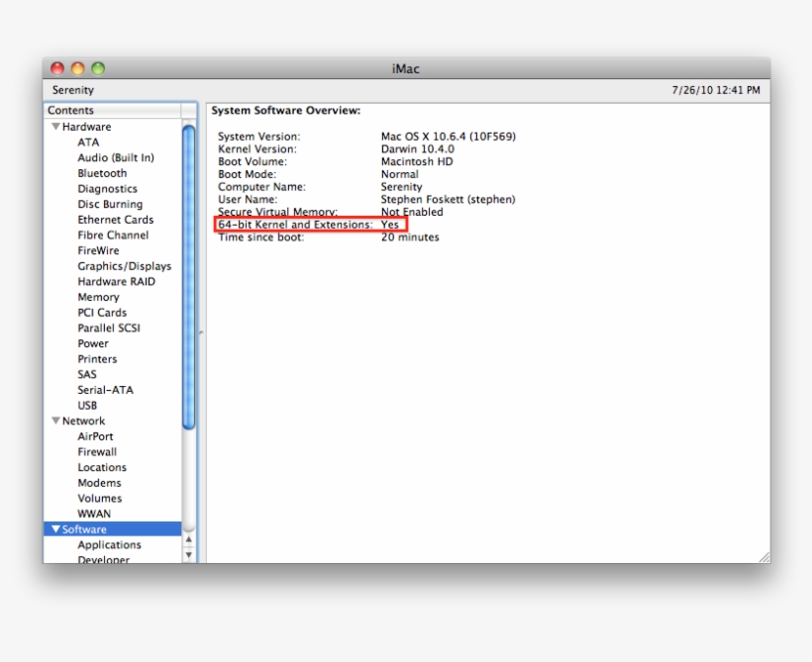Click the 'Not Enabled' value
This screenshot has width=812, height=662.
click(412, 212)
